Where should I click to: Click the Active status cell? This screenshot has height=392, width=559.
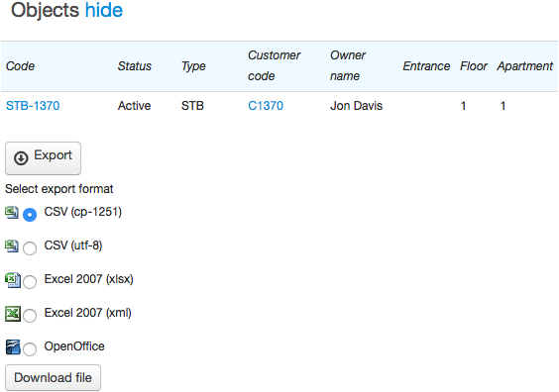click(135, 106)
